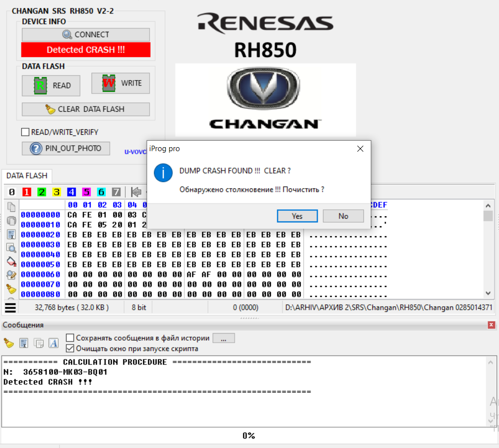This screenshot has height=448, width=499.
Task: Select red color marker 1
Action: tap(27, 192)
